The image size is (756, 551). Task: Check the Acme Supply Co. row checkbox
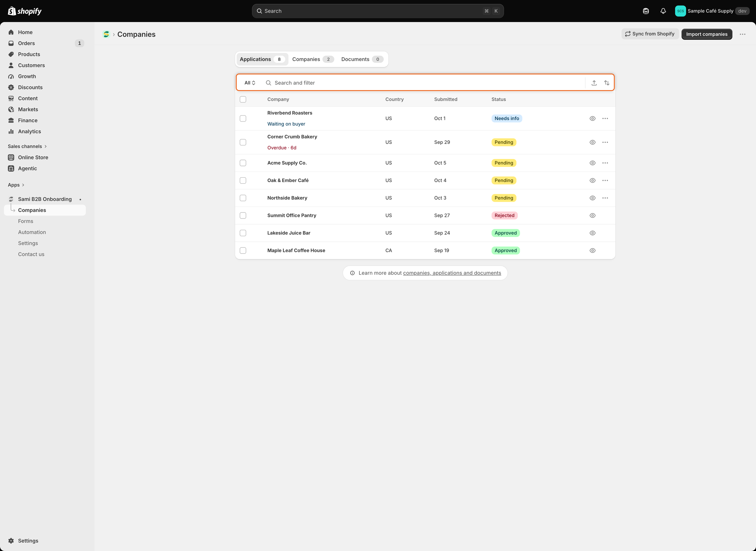click(243, 163)
